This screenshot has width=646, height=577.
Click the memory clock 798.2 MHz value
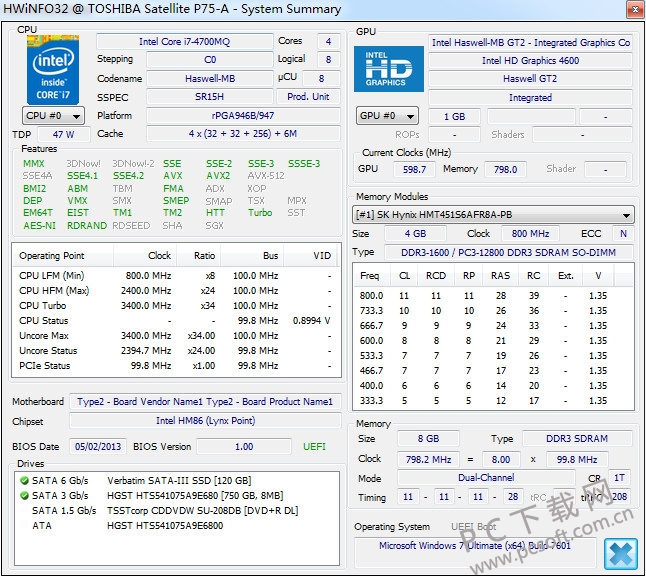point(428,460)
